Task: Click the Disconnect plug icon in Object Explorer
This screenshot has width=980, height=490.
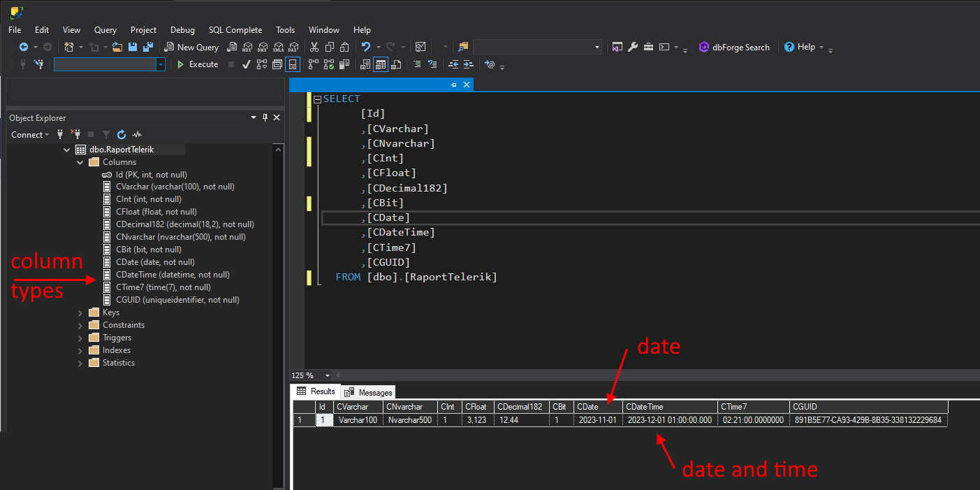Action: 76,134
